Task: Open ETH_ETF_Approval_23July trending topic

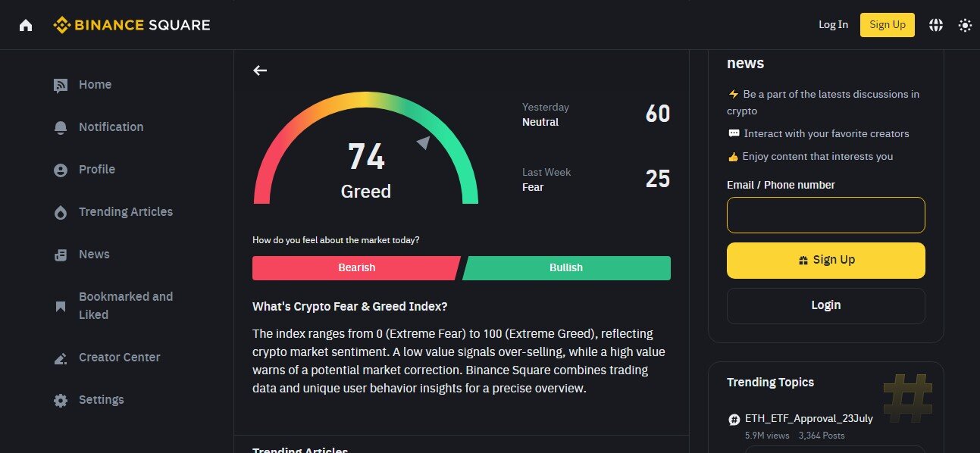Action: [x=809, y=419]
